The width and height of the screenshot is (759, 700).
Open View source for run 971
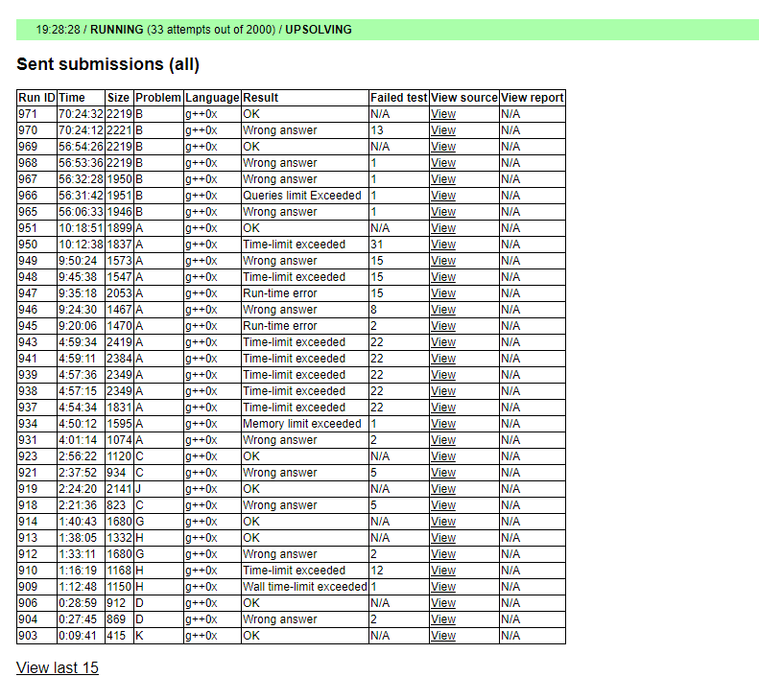443,114
